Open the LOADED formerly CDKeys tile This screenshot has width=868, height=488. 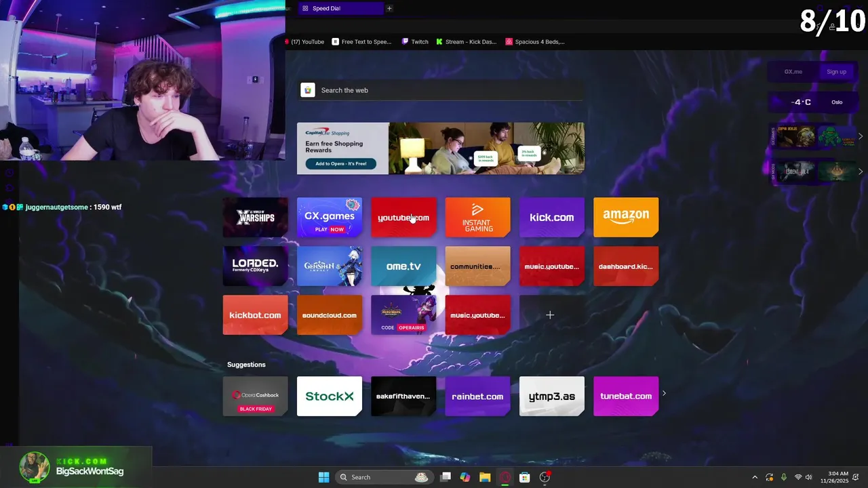[x=256, y=266]
